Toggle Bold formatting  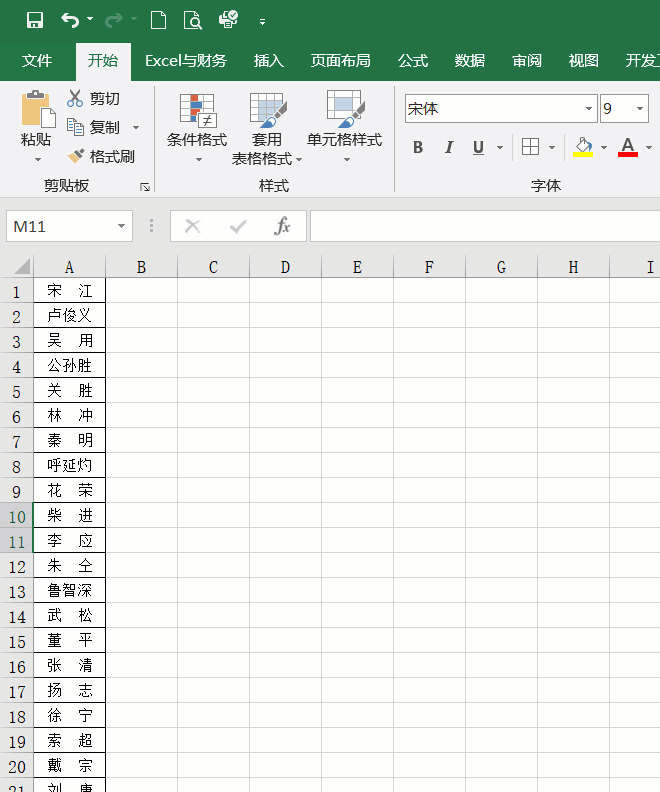(418, 148)
